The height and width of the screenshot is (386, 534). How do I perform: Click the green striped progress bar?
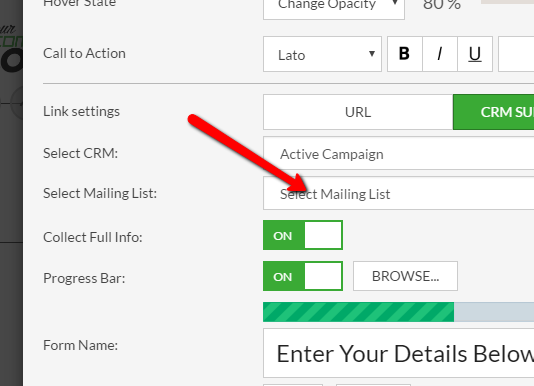(x=358, y=312)
